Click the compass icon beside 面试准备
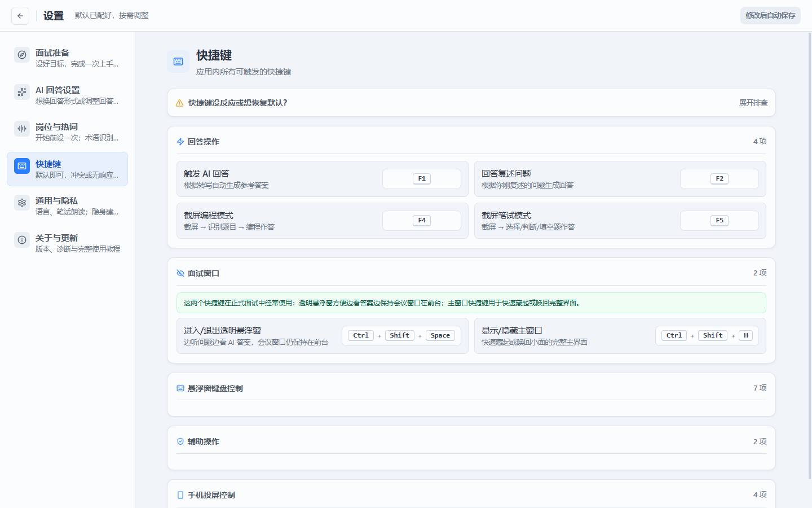The width and height of the screenshot is (812, 508). [22, 55]
